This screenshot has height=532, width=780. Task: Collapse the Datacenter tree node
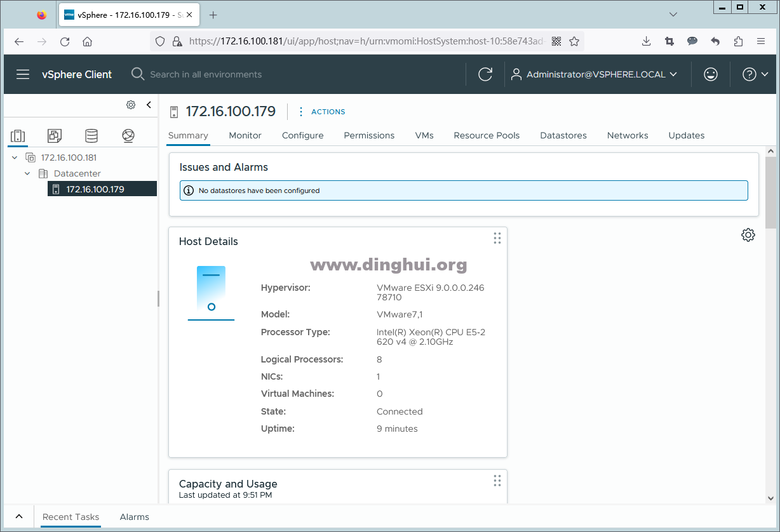[27, 173]
